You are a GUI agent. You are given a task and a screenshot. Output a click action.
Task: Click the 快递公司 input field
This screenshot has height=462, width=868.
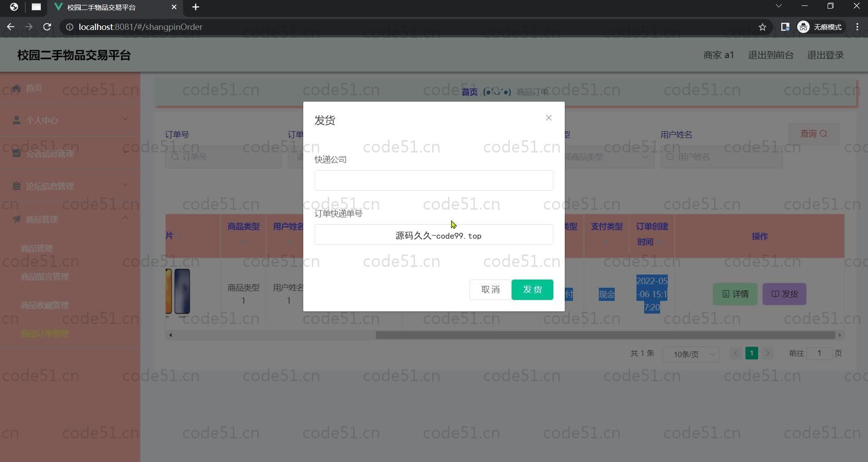tap(434, 180)
